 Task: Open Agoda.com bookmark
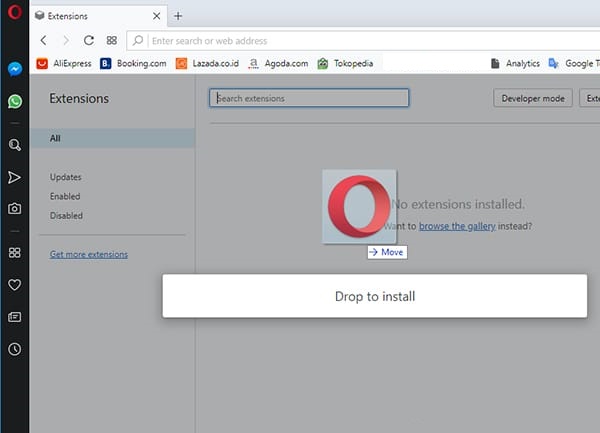click(x=278, y=63)
